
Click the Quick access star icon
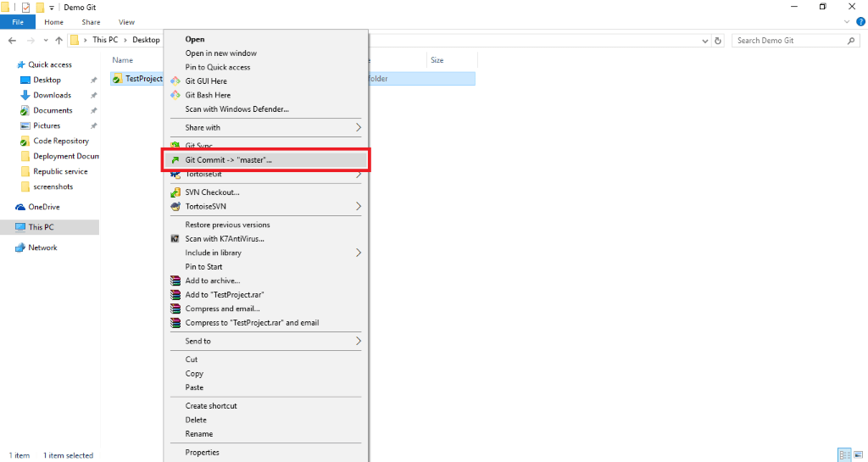(x=21, y=64)
